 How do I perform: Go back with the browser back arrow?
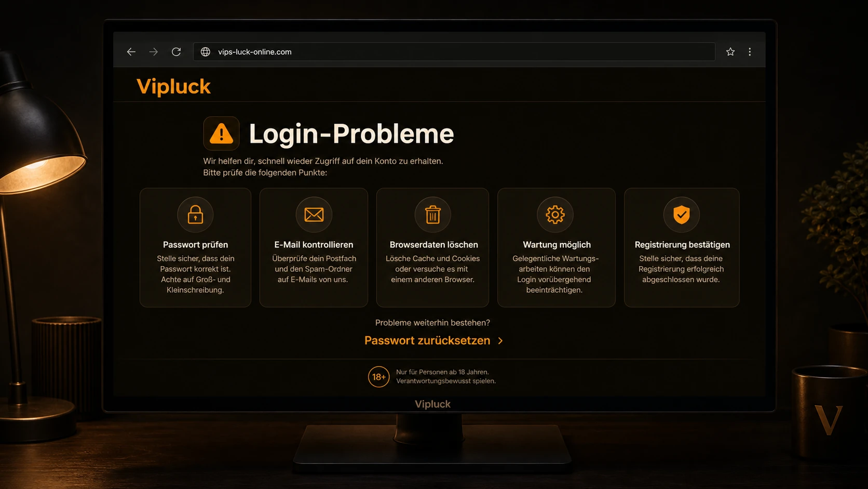pyautogui.click(x=131, y=51)
